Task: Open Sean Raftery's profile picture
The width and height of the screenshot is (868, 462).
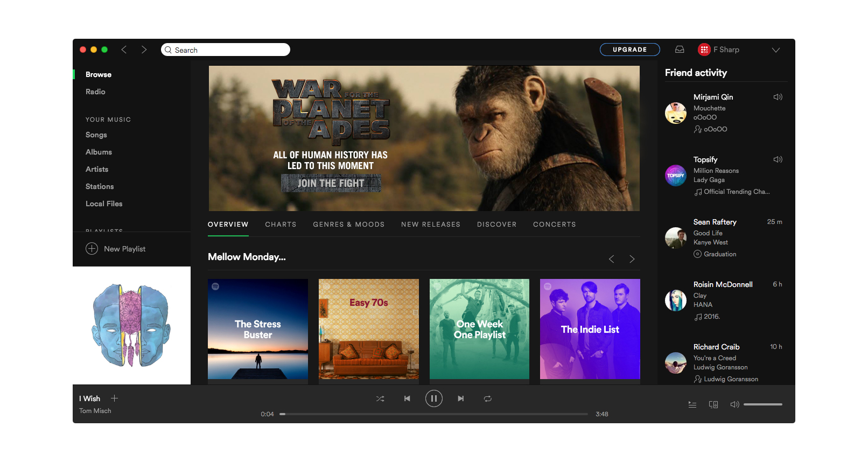Action: click(x=676, y=238)
